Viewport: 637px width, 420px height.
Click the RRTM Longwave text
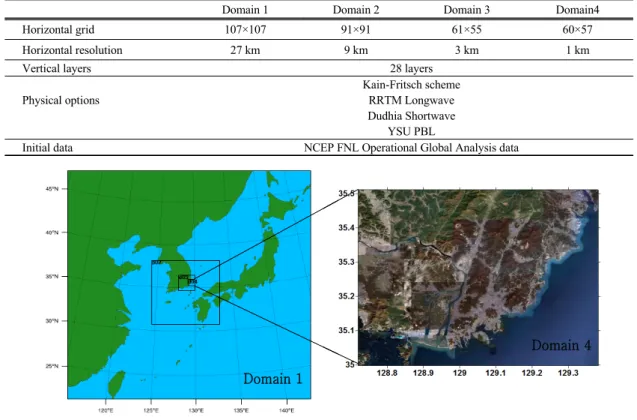tap(412, 100)
